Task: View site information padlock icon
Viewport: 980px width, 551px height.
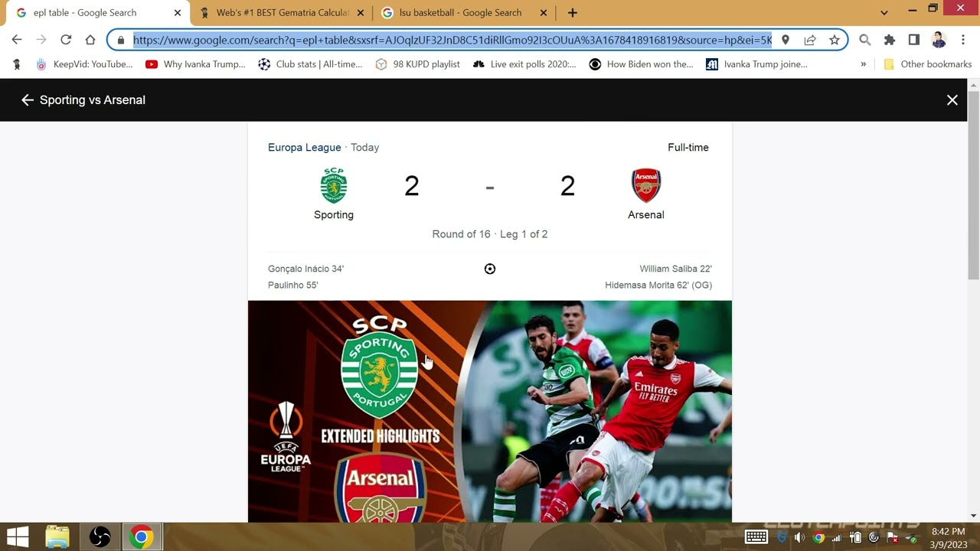Action: click(x=120, y=40)
